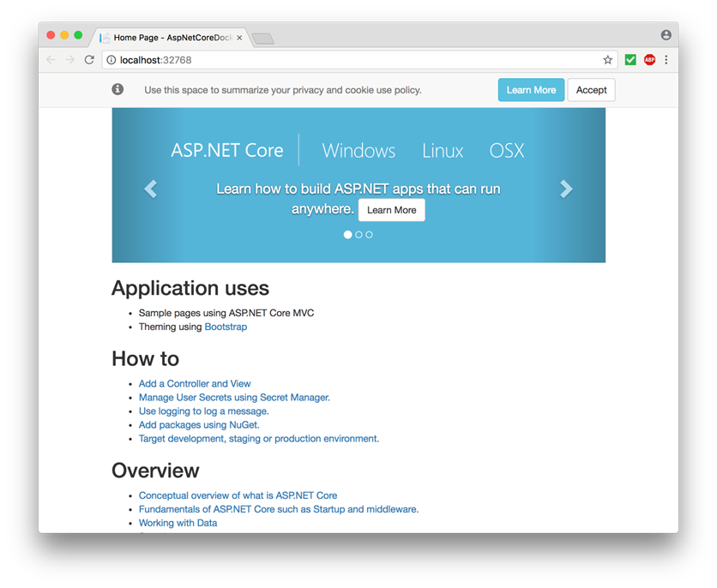The image size is (717, 588).
Task: Select the first carousel indicator dot
Action: tap(347, 235)
